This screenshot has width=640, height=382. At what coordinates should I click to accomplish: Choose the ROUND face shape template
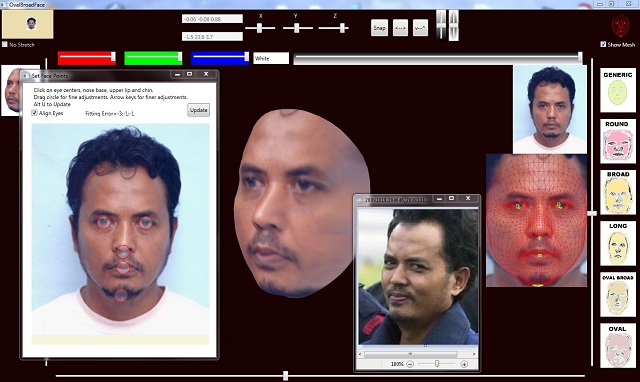pyautogui.click(x=618, y=141)
